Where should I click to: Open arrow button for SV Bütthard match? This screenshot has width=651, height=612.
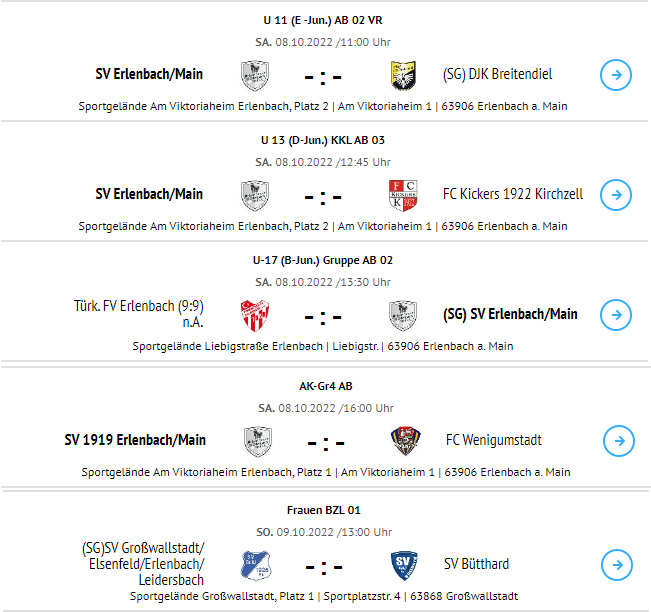pyautogui.click(x=617, y=565)
